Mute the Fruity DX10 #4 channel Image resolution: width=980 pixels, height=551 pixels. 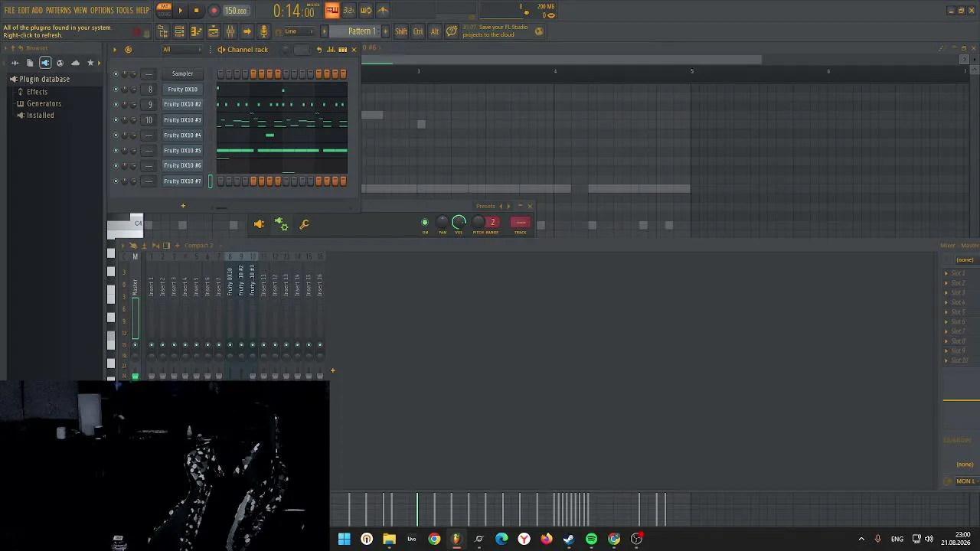click(116, 135)
